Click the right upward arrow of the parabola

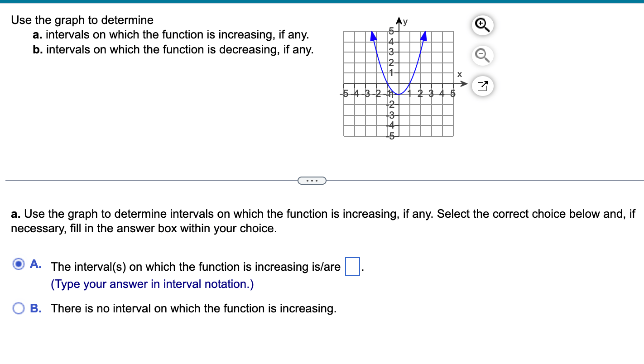(424, 35)
